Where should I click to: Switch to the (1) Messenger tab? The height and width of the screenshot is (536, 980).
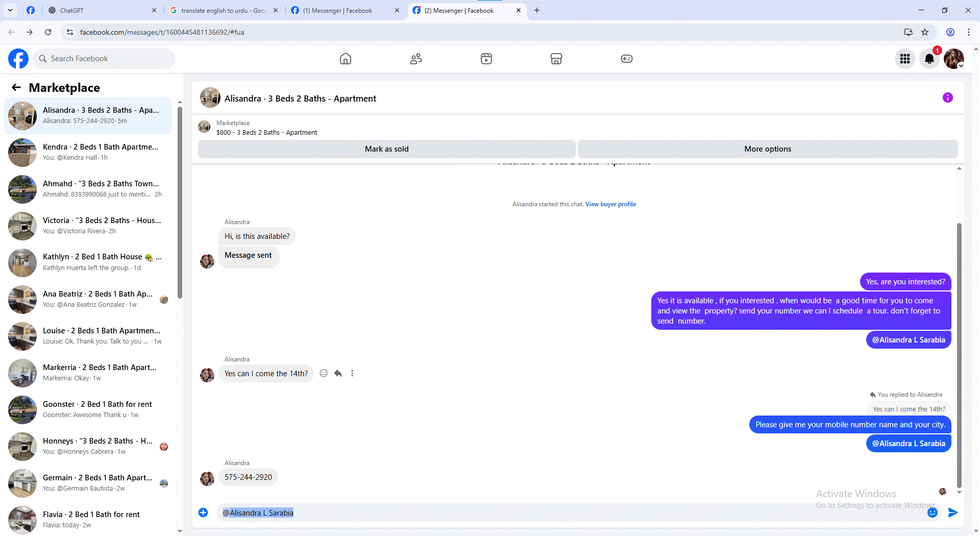point(345,10)
